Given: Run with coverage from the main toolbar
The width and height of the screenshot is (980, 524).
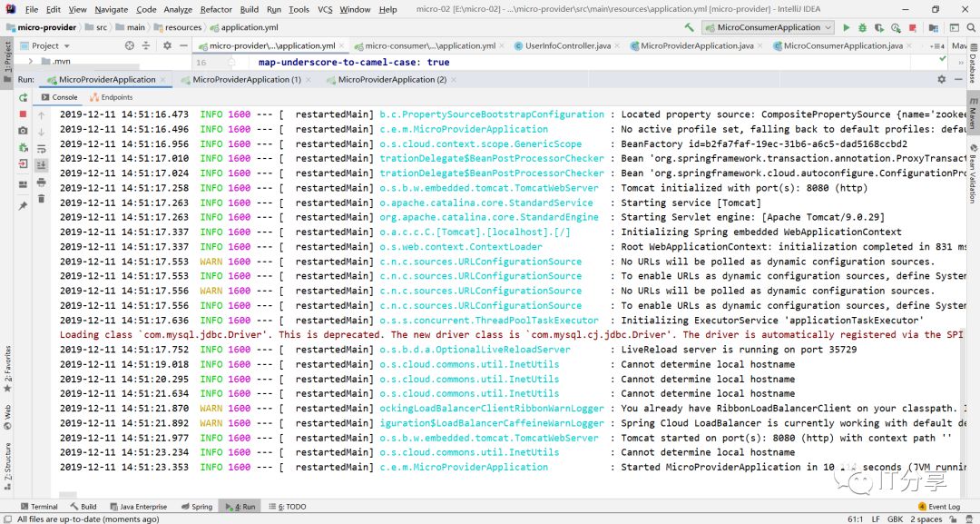Looking at the screenshot, I should pos(879,27).
